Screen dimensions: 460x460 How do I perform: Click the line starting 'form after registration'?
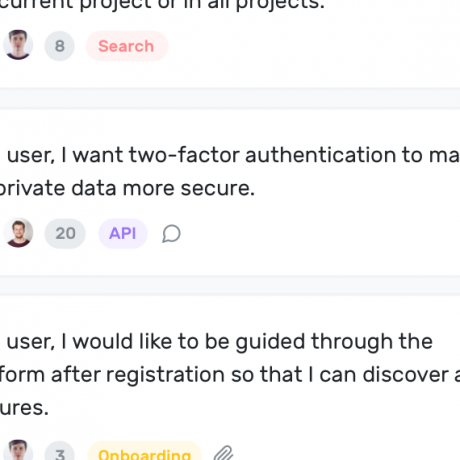coord(230,375)
